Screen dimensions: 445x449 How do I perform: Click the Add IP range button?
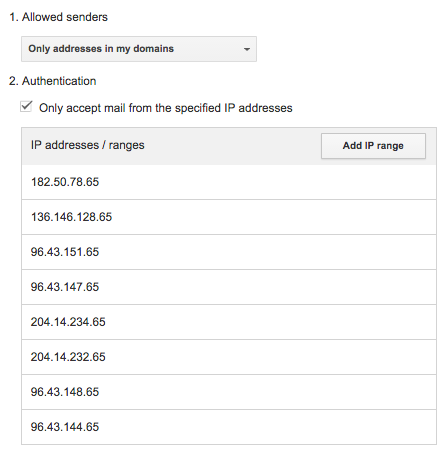tap(373, 146)
